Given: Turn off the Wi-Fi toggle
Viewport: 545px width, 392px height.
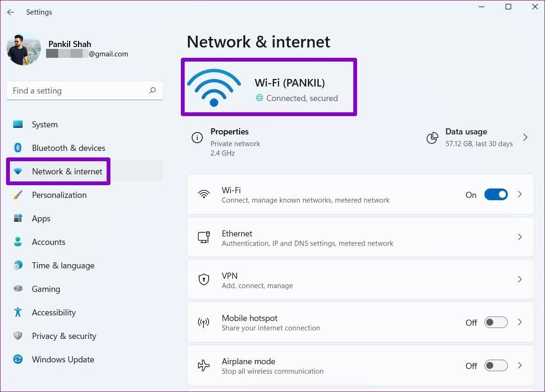Looking at the screenshot, I should coord(496,194).
